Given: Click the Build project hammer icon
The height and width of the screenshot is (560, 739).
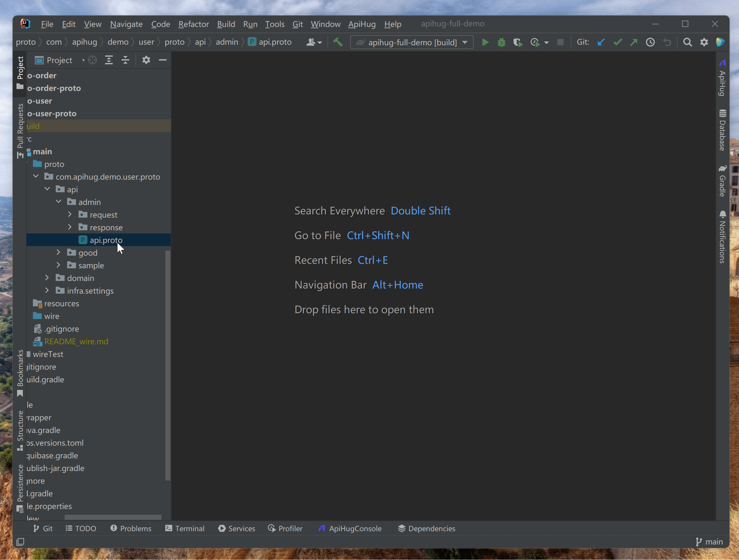Looking at the screenshot, I should click(x=338, y=42).
